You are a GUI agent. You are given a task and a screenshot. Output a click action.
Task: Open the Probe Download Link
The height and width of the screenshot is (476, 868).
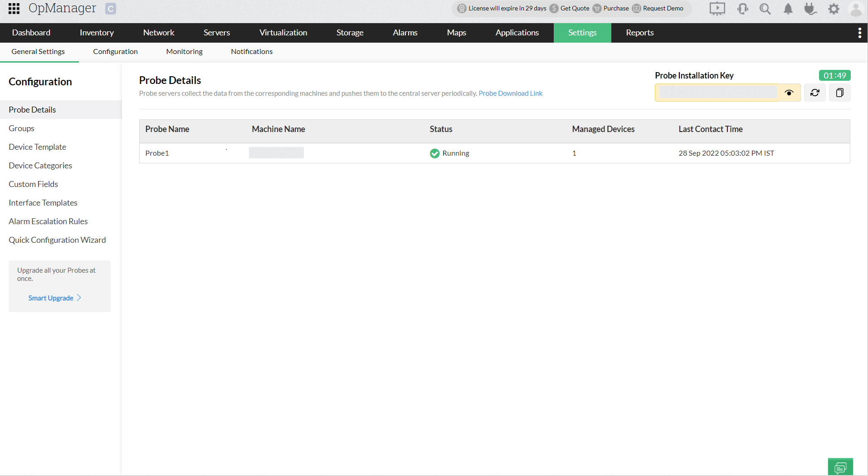click(x=510, y=93)
